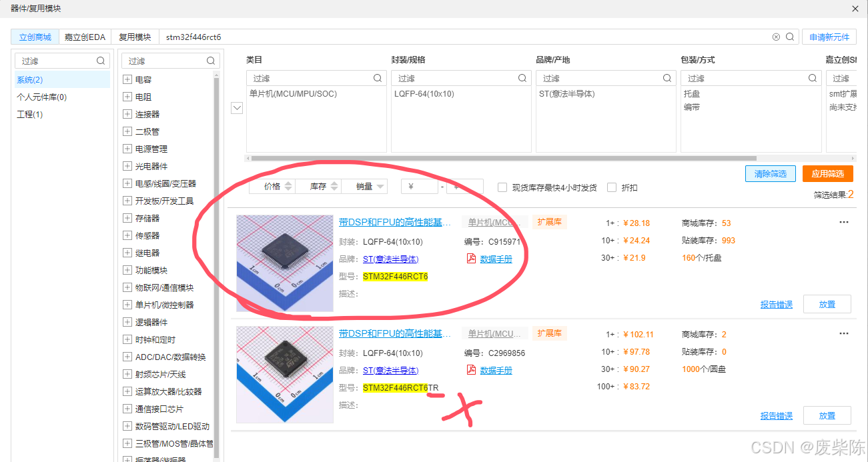Screen dimensions: 868x462
Task: Click magnifier in category tree filter field
Action: [211, 61]
